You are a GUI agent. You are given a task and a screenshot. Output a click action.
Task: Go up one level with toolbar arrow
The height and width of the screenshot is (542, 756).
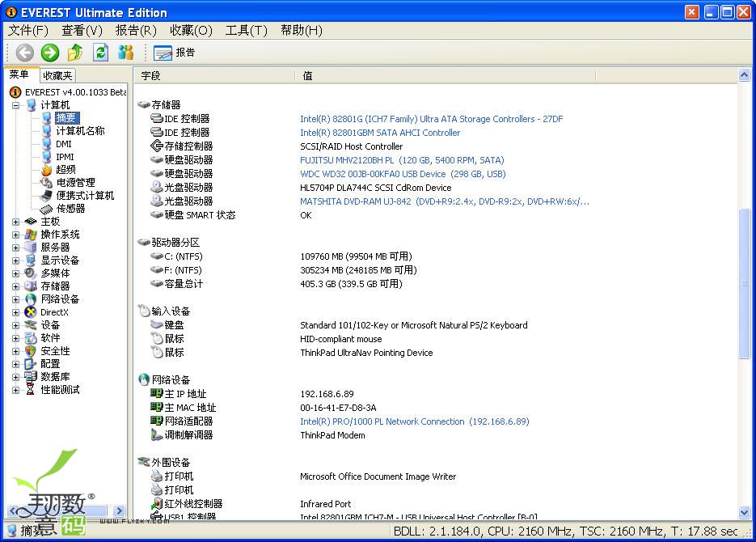pyautogui.click(x=75, y=53)
